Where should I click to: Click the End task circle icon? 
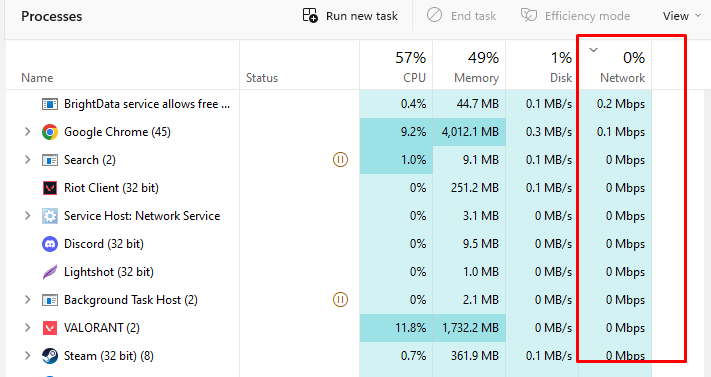(434, 15)
